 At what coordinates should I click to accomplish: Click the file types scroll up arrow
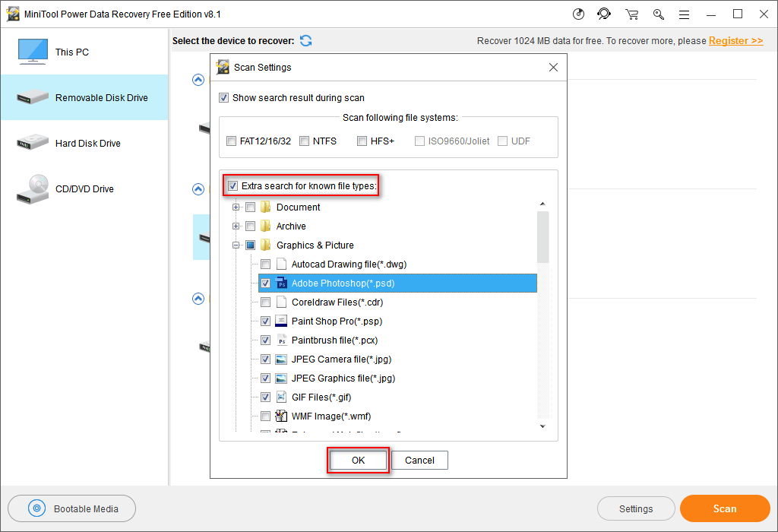(x=542, y=204)
